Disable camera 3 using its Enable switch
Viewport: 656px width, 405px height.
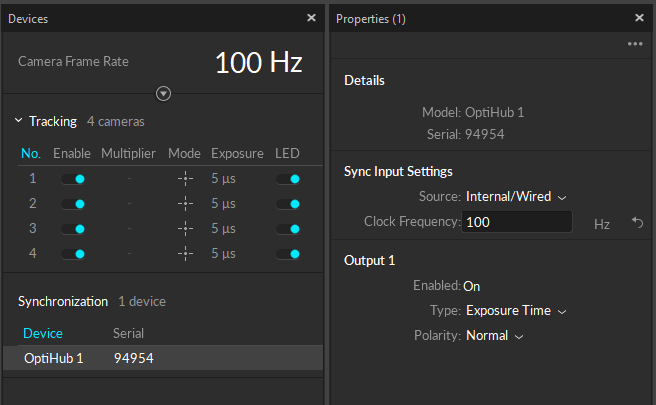(73, 229)
